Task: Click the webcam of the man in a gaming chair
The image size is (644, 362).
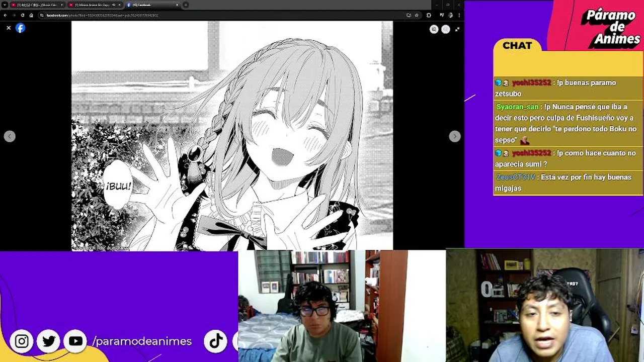Action: pos(545,306)
